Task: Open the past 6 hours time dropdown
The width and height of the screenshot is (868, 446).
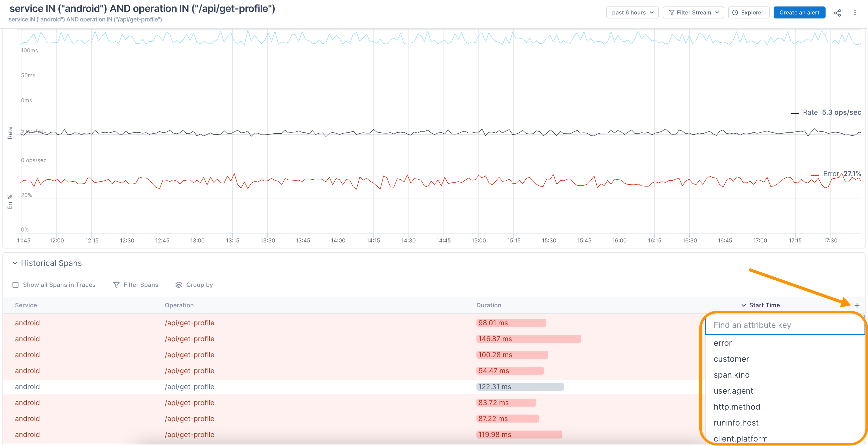Action: click(x=632, y=13)
